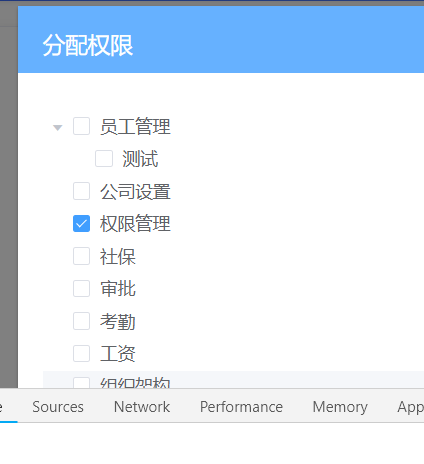Enable the 公司设置 checkbox
Viewport: 424px width, 464px height.
81,191
